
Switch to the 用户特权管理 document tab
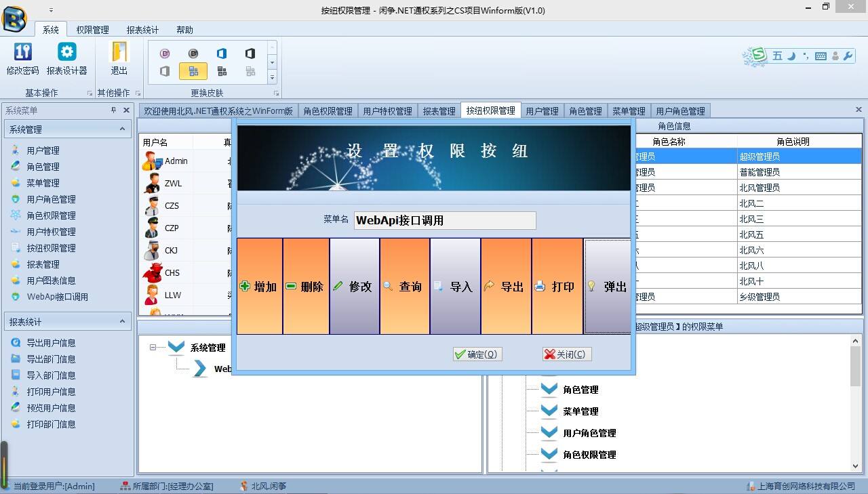pyautogui.click(x=387, y=111)
